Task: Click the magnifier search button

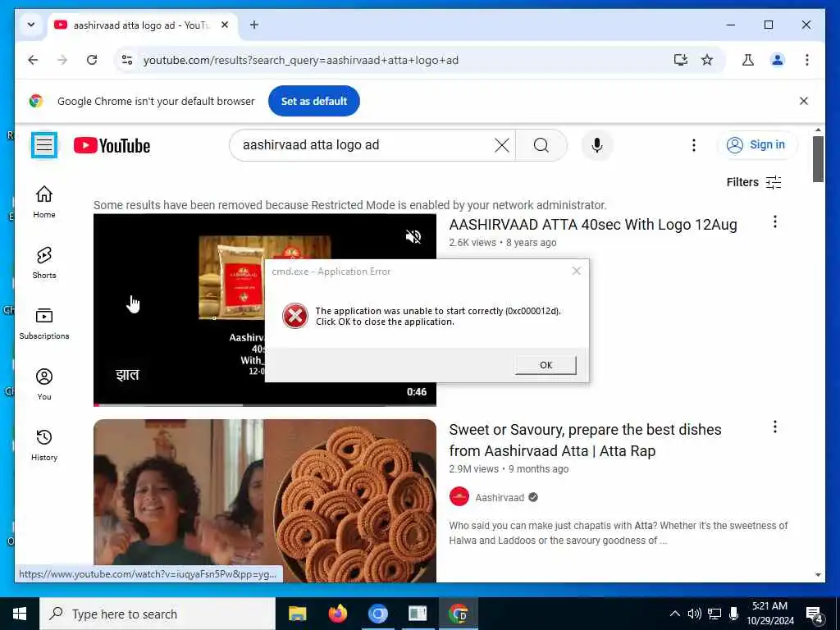Action: coord(541,145)
